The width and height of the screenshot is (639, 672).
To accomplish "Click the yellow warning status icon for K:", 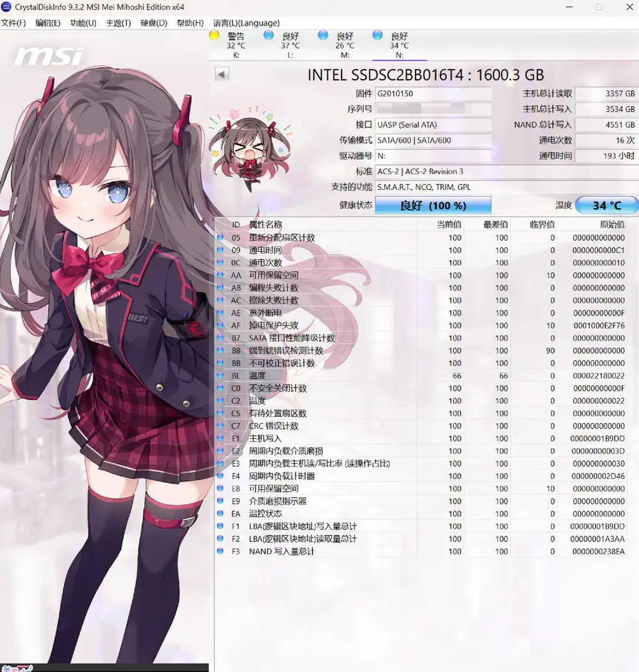I will pyautogui.click(x=214, y=35).
